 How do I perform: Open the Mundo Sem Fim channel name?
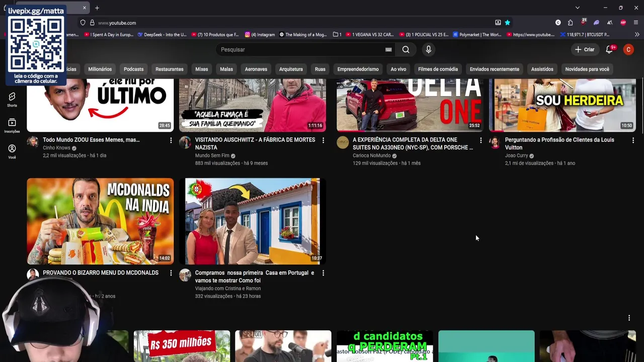tap(212, 155)
